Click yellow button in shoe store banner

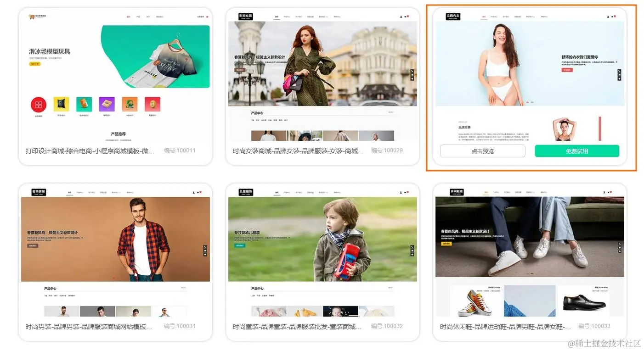point(446,244)
